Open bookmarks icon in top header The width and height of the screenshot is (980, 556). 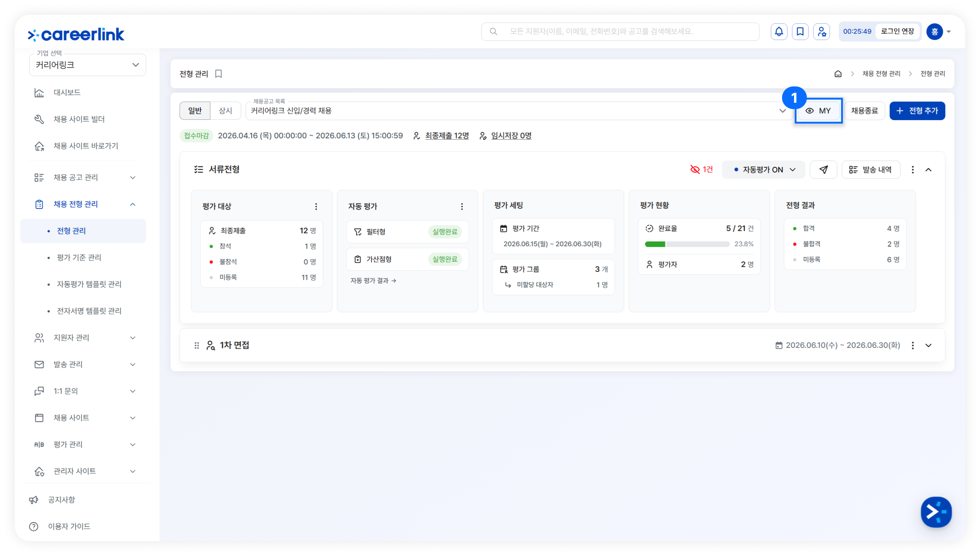click(x=800, y=32)
